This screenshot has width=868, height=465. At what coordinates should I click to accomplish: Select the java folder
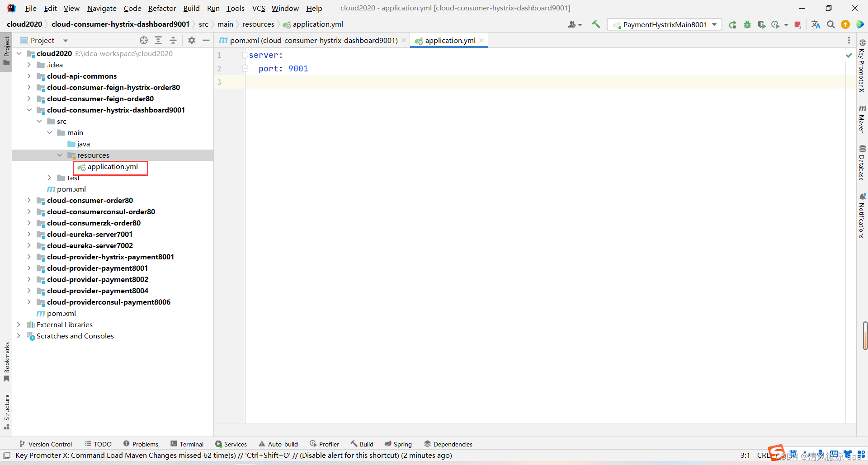pyautogui.click(x=83, y=144)
